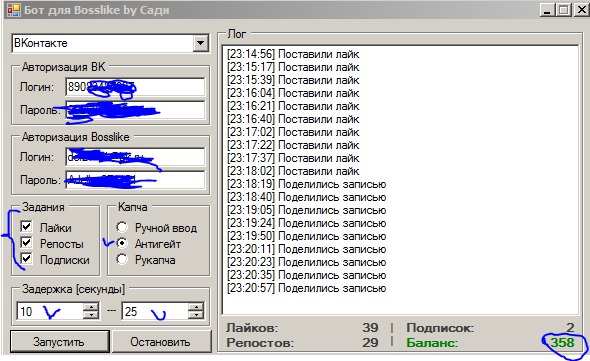Viewport: 590px width, 361px height.
Task: Click the green Баланс value 358
Action: 563,343
